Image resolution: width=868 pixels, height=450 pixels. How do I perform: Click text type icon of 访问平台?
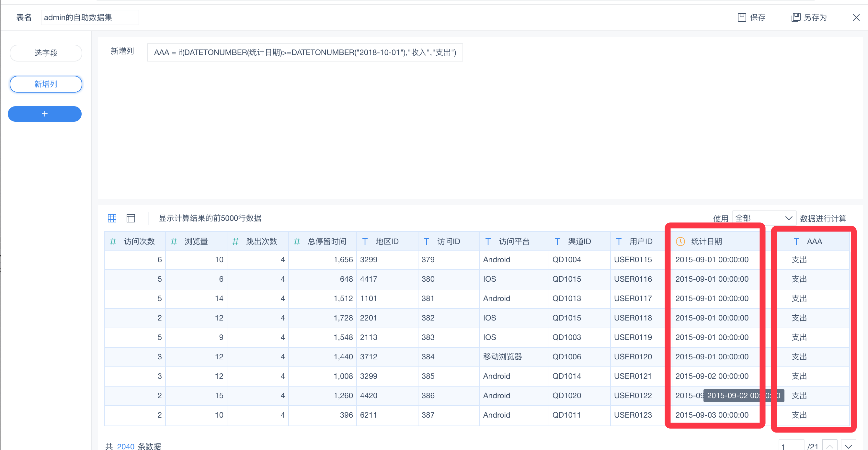click(x=488, y=242)
